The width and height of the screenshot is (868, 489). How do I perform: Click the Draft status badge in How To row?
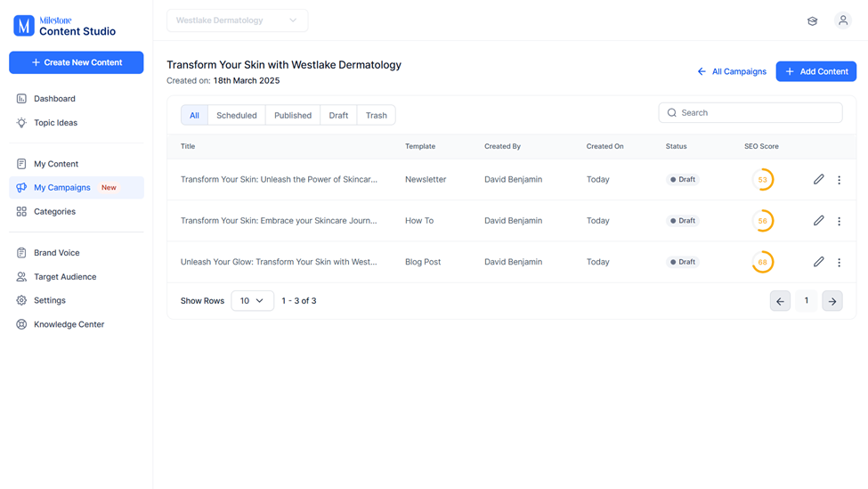[x=683, y=220]
